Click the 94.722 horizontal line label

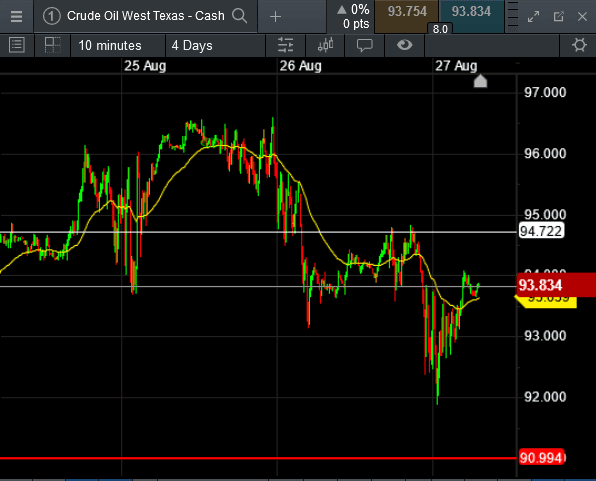541,231
